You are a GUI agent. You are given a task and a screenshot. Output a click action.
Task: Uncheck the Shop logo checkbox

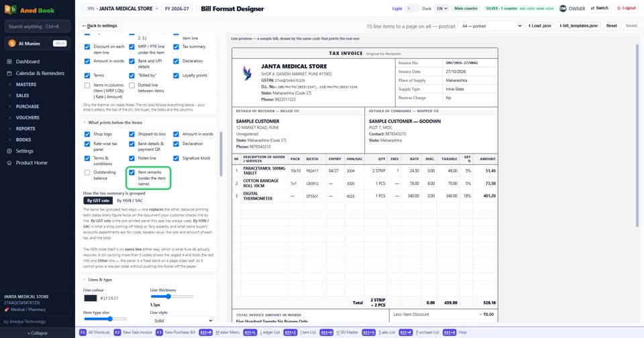[87, 134]
